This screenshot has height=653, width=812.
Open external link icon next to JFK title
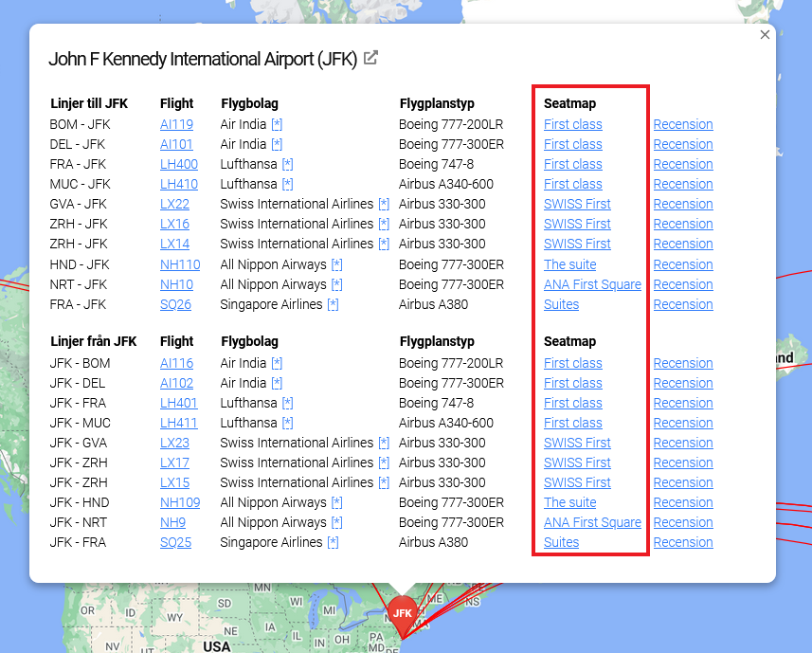tap(370, 58)
